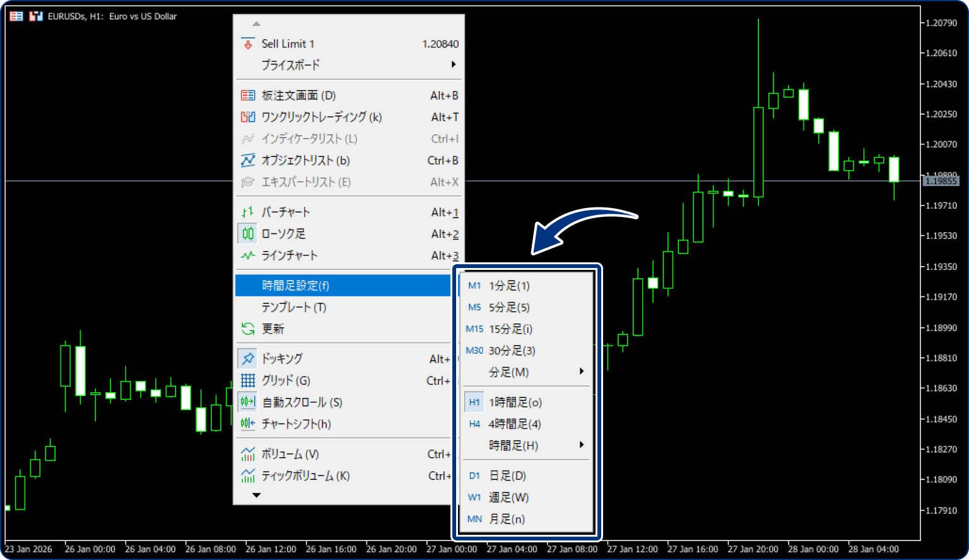Click the refresh (更新) icon

coord(248,329)
